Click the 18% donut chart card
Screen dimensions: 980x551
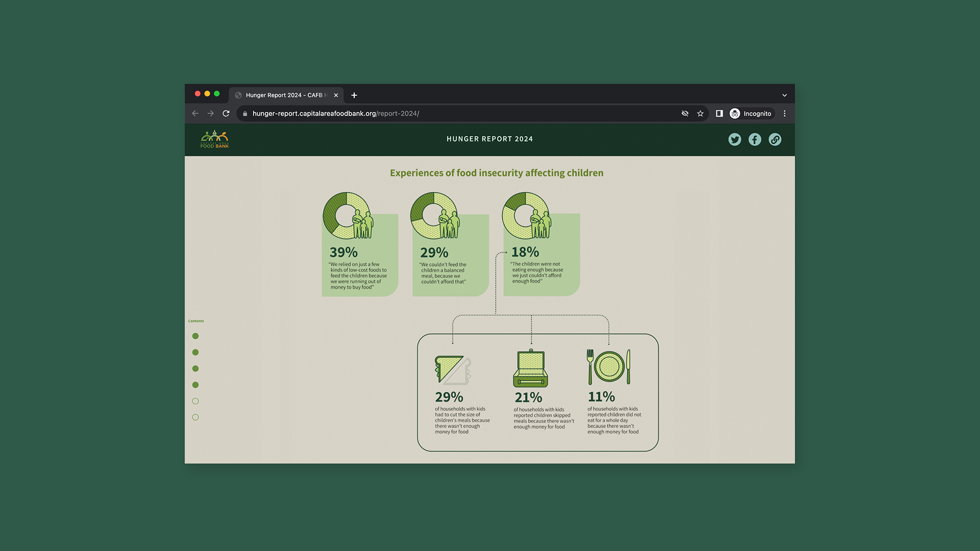(x=541, y=250)
